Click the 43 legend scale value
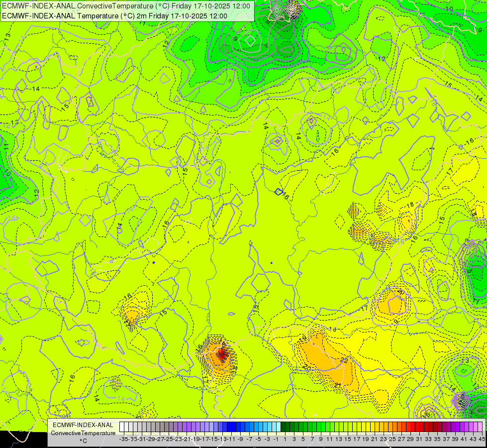487x448 pixels. pos(473,439)
